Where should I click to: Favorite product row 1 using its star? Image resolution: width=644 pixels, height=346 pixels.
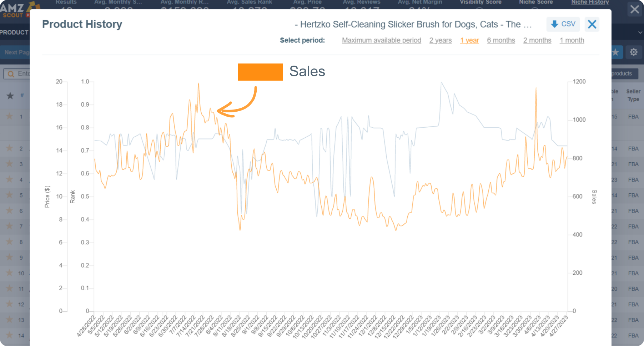pyautogui.click(x=10, y=117)
